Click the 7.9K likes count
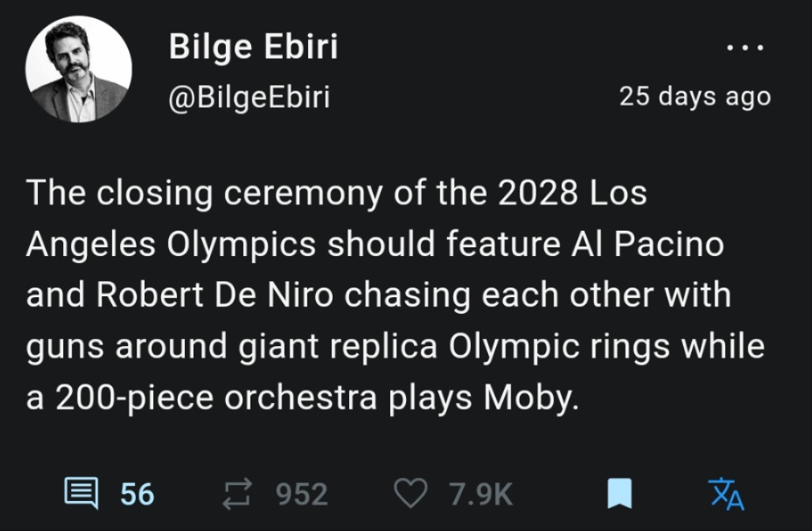The image size is (812, 531). tap(481, 495)
